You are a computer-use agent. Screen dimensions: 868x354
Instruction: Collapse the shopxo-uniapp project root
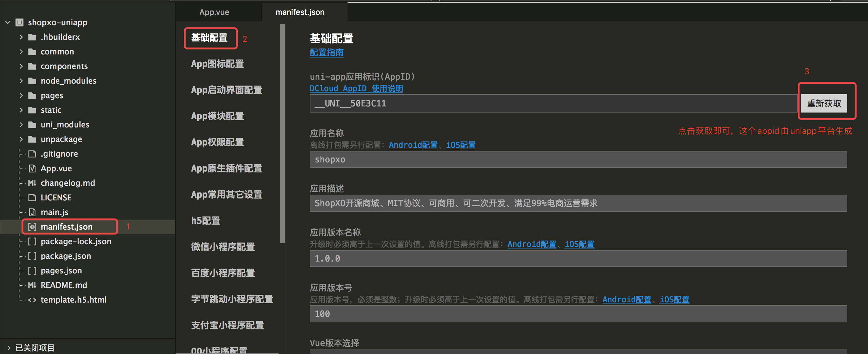8,23
